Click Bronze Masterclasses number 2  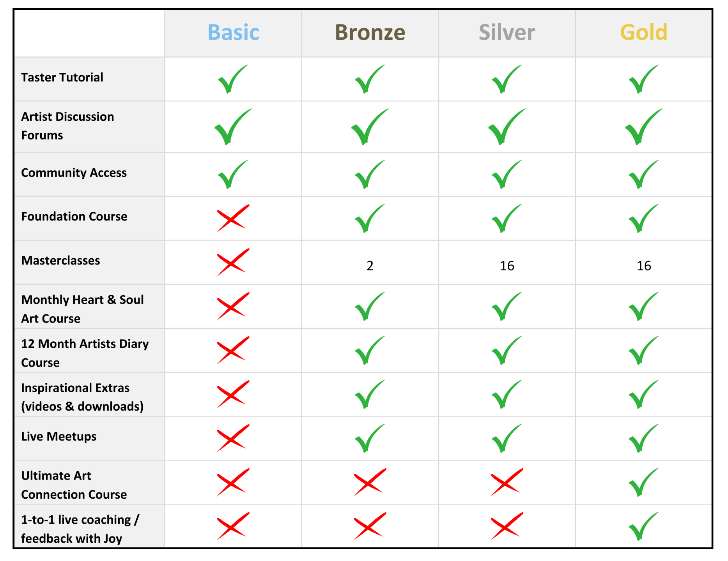pos(370,266)
